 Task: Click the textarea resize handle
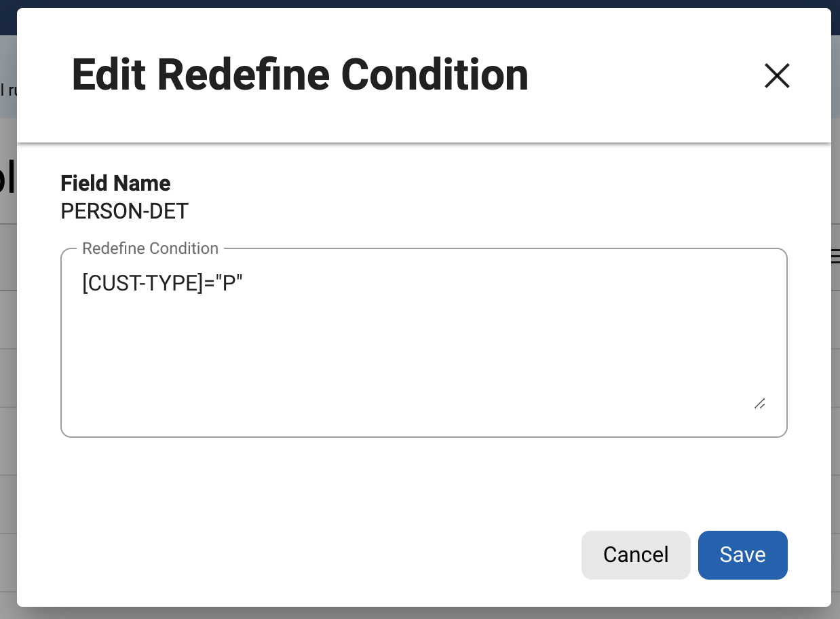(x=759, y=403)
